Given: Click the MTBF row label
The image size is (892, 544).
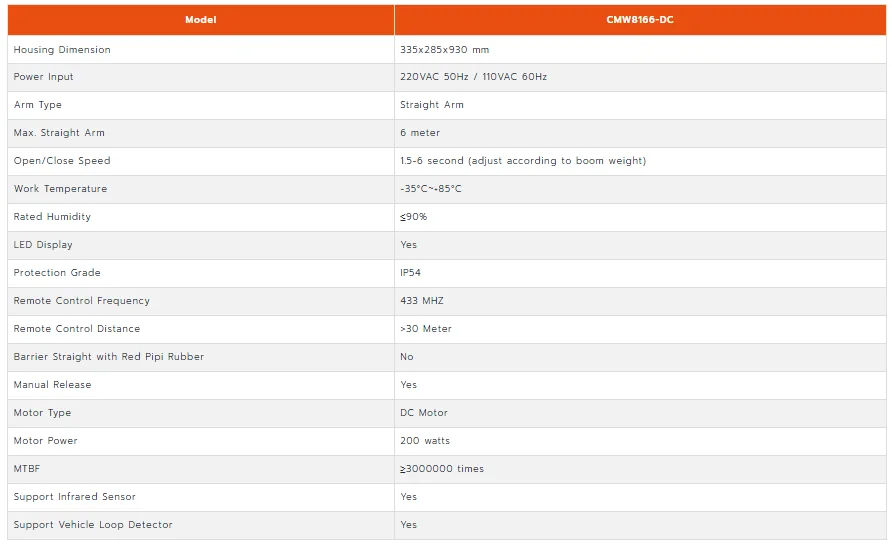Looking at the screenshot, I should pyautogui.click(x=27, y=468).
